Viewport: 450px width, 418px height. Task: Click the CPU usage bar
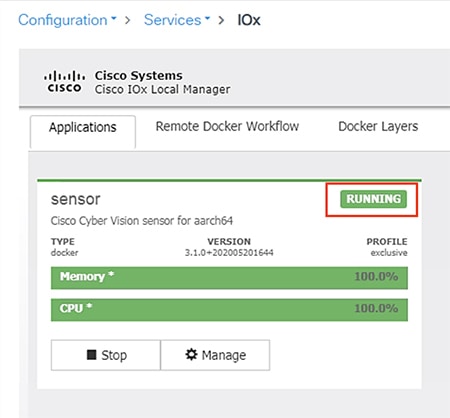pyautogui.click(x=229, y=310)
